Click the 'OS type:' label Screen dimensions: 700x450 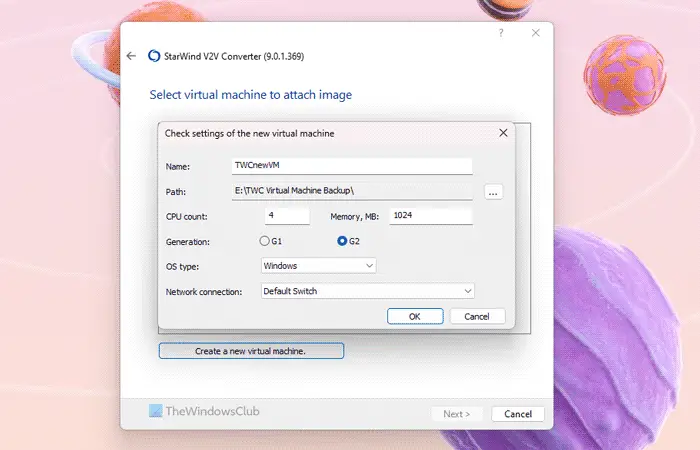182,267
